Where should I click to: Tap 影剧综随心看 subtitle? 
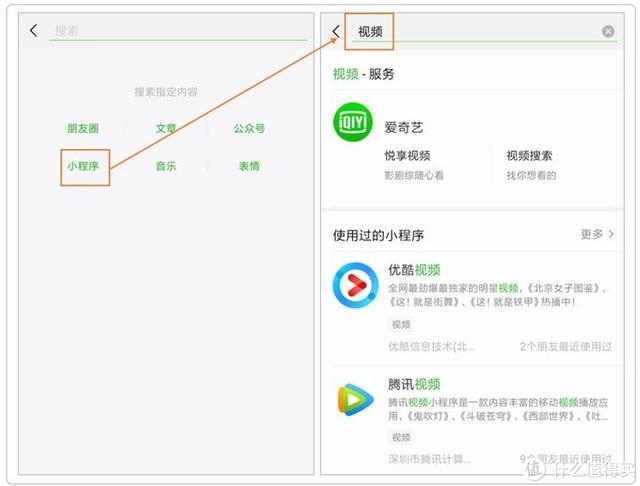414,175
